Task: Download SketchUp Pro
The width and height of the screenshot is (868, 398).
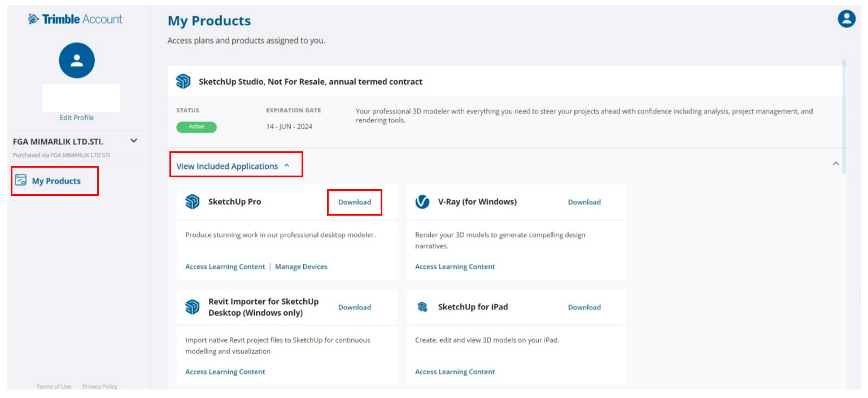Action: [355, 202]
